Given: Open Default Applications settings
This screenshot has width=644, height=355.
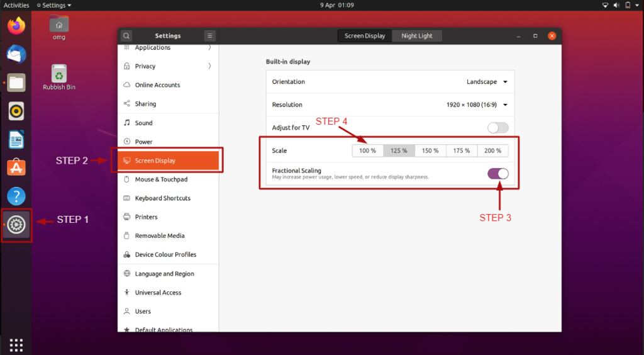Looking at the screenshot, I should 168,329.
